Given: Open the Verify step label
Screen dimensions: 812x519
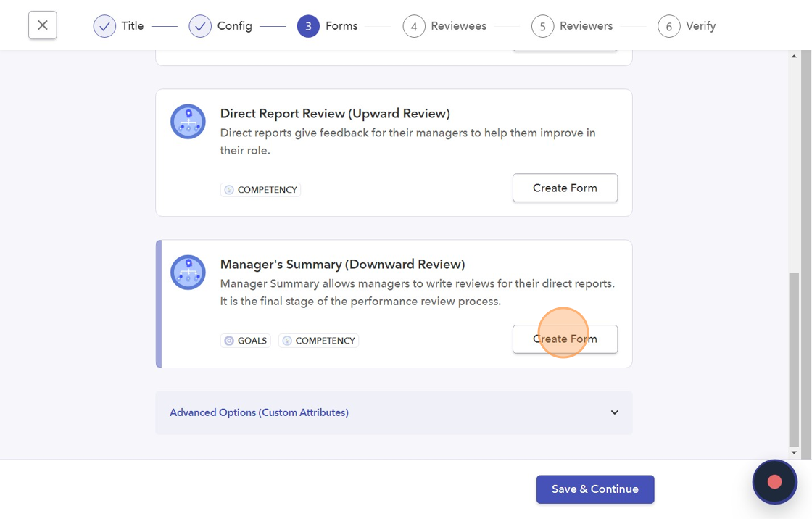Looking at the screenshot, I should point(700,26).
